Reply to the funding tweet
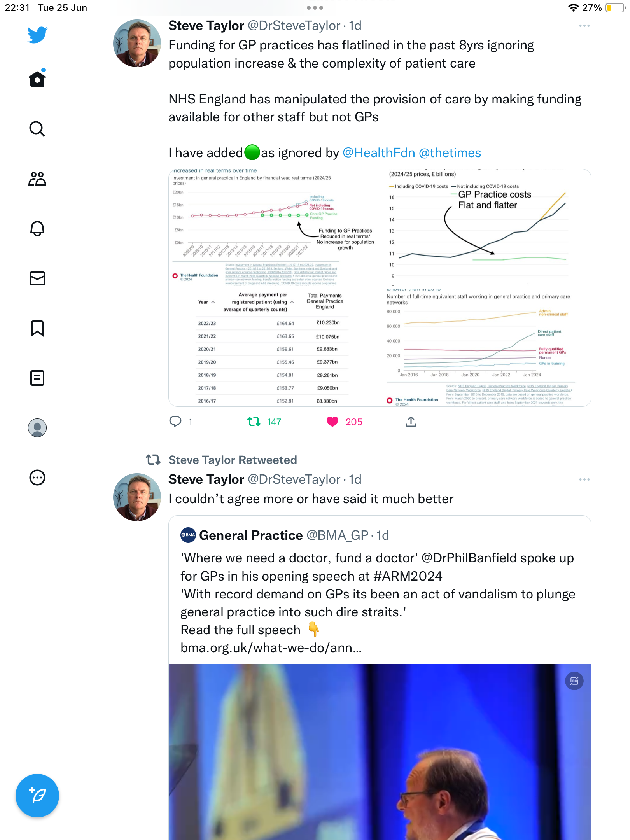Viewport: 630px width, 840px height. [175, 422]
